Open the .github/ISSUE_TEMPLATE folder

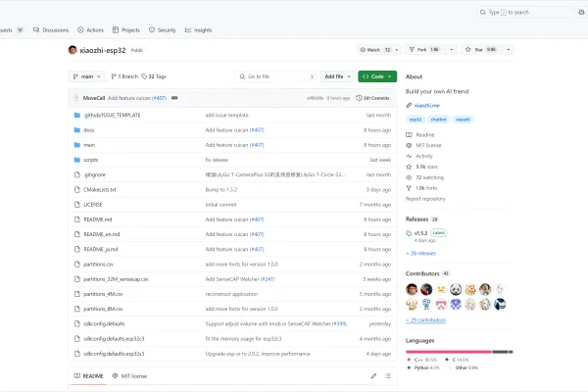112,116
